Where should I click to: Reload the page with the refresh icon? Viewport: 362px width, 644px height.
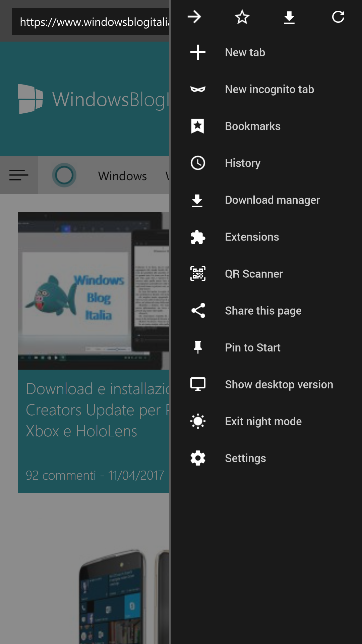pos(338,17)
